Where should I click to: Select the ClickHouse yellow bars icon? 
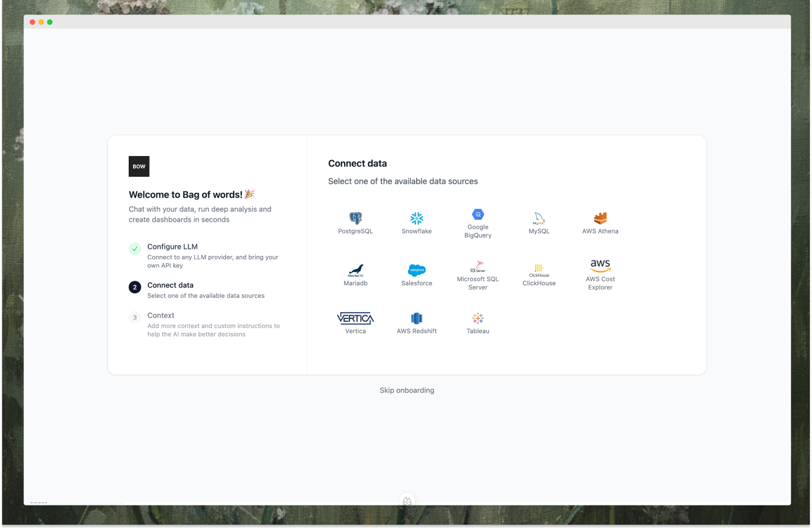click(x=539, y=270)
